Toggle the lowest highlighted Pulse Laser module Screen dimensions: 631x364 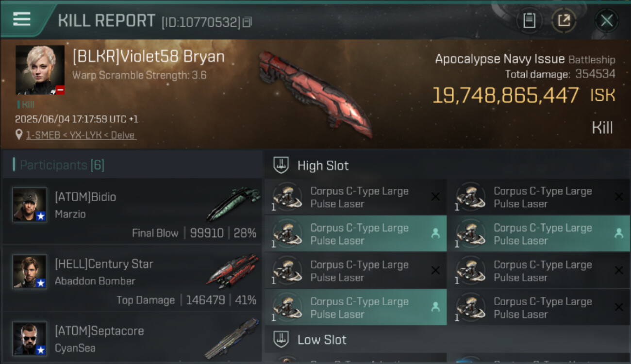pos(355,307)
